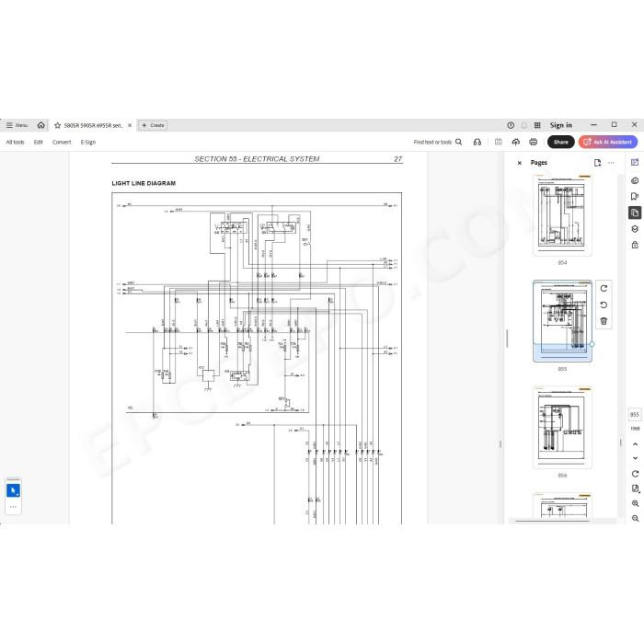Screen dimensions: 644x644
Task: Zoom in with the magnifier plus icon
Action: [635, 503]
